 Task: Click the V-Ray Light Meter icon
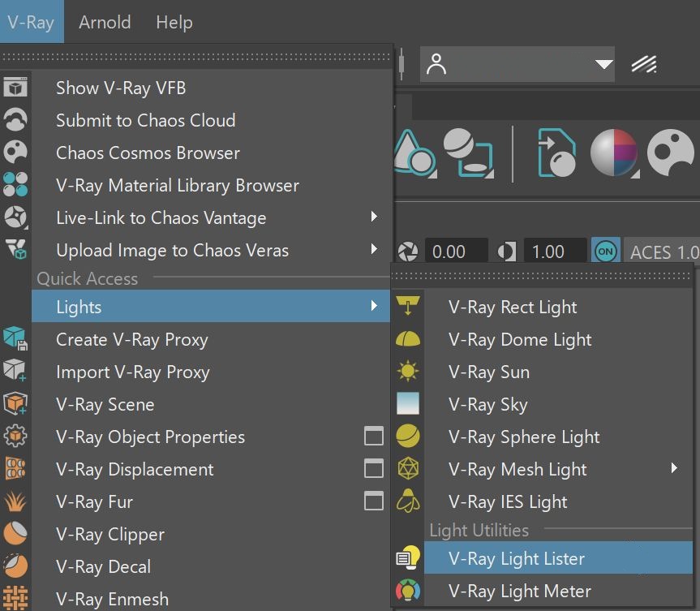pos(407,590)
